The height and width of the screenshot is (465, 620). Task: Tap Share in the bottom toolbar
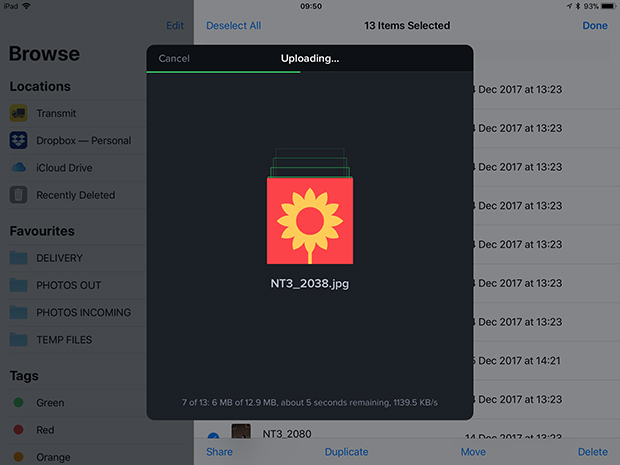pos(219,452)
